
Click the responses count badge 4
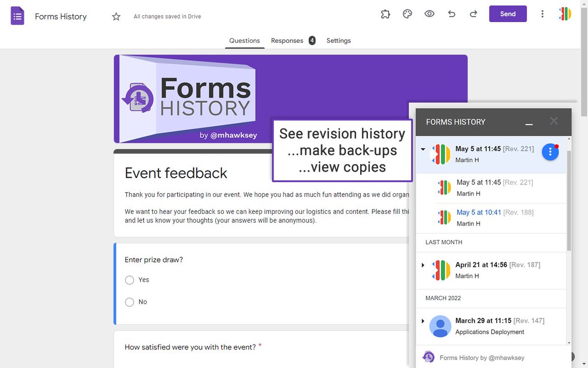[x=312, y=41]
